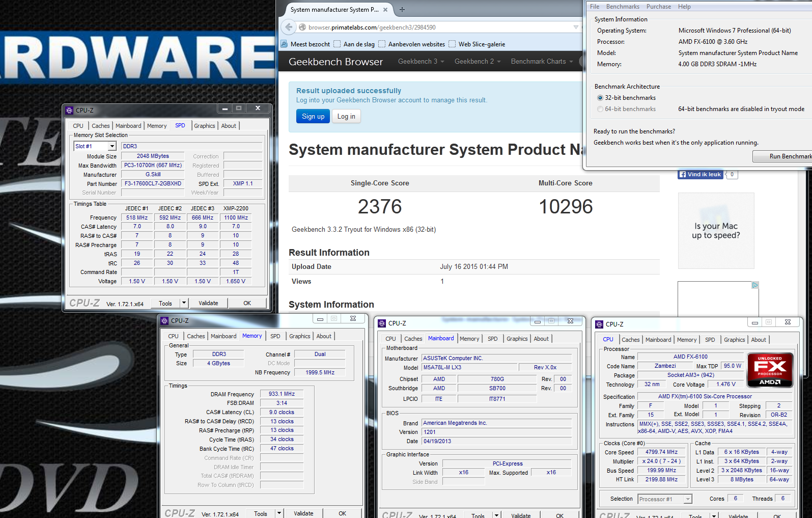Click the multi-core score 10296
The image size is (812, 518).
tap(566, 207)
